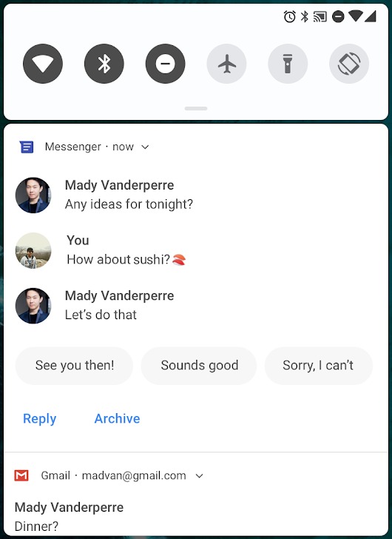Screen dimensions: 392x539
Task: Tap the sushi emoji in message
Action: [x=179, y=260]
